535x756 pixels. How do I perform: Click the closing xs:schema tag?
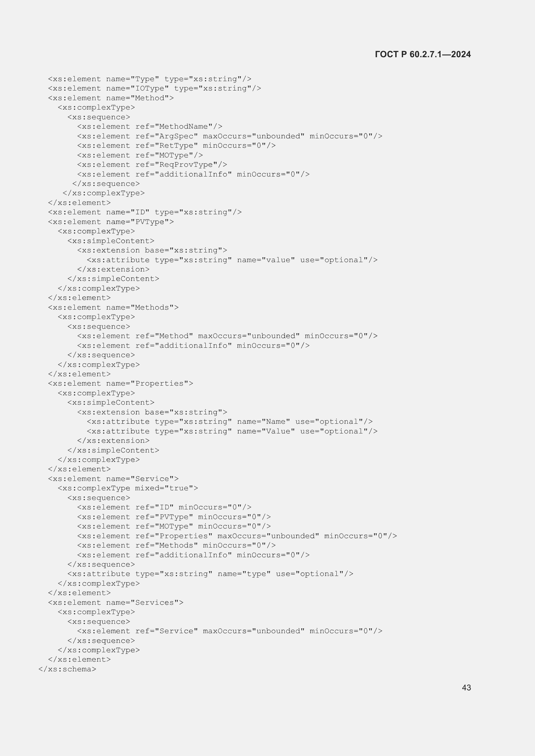click(x=67, y=669)
